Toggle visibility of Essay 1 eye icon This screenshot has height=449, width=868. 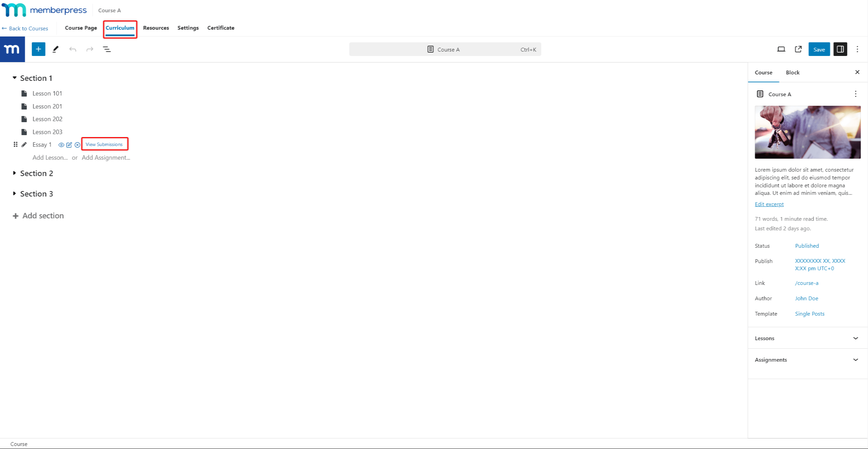[x=62, y=144]
